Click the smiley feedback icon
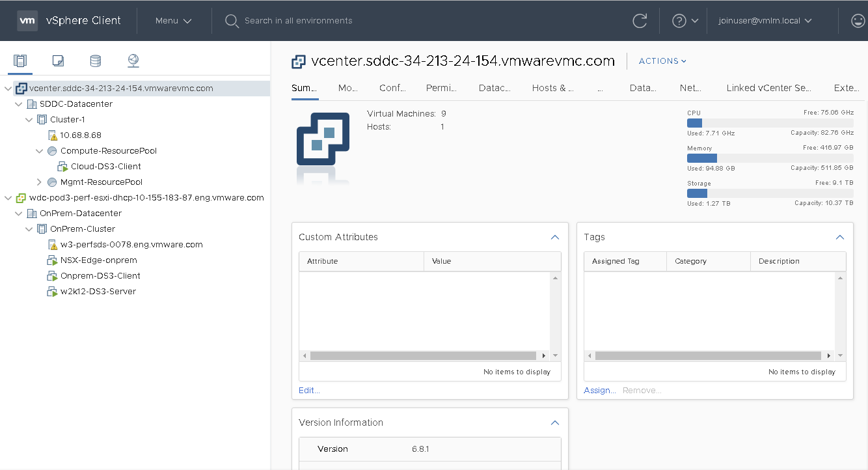This screenshot has height=470, width=868. coord(858,21)
